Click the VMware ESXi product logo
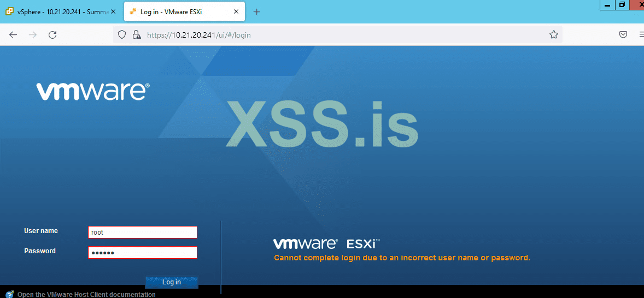This screenshot has height=298, width=644. (326, 243)
